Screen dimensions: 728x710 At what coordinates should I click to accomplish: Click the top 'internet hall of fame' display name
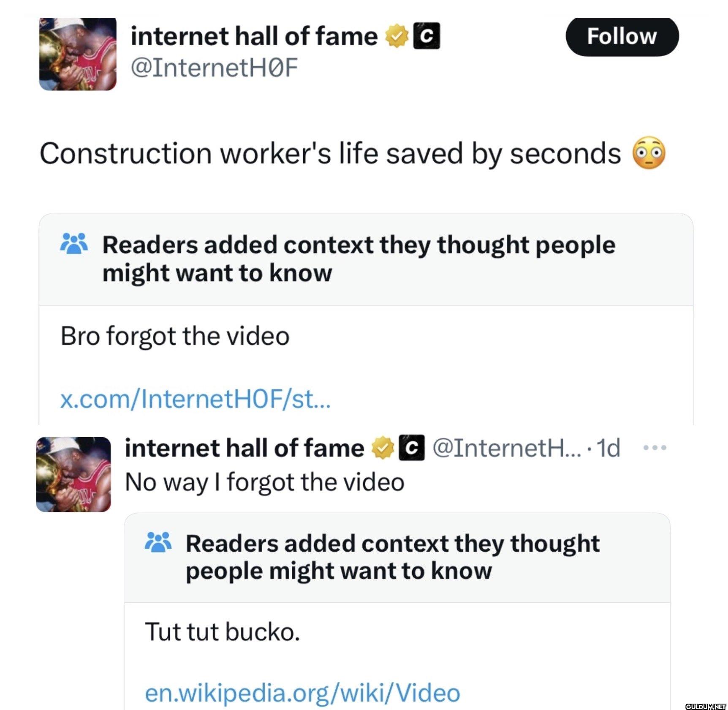(x=254, y=36)
